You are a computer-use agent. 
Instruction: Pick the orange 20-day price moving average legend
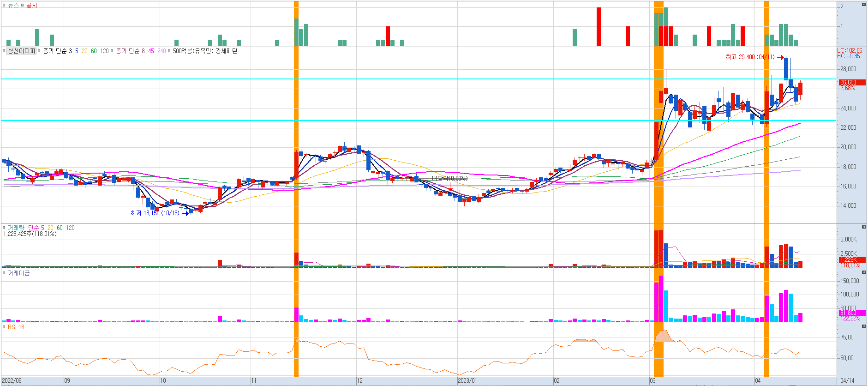click(84, 51)
